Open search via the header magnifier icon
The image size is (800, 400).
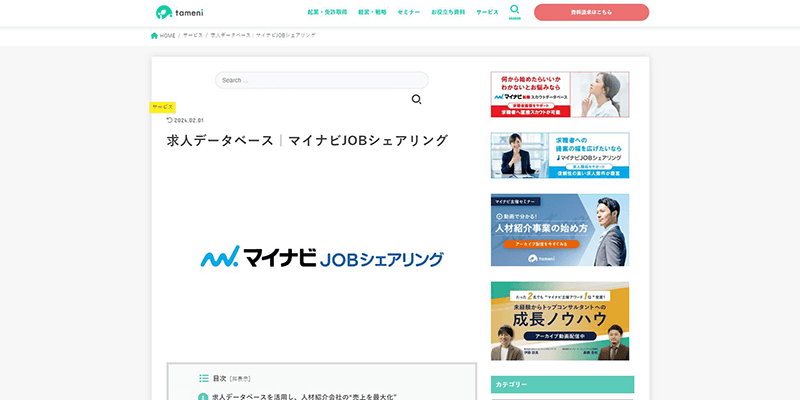click(515, 10)
